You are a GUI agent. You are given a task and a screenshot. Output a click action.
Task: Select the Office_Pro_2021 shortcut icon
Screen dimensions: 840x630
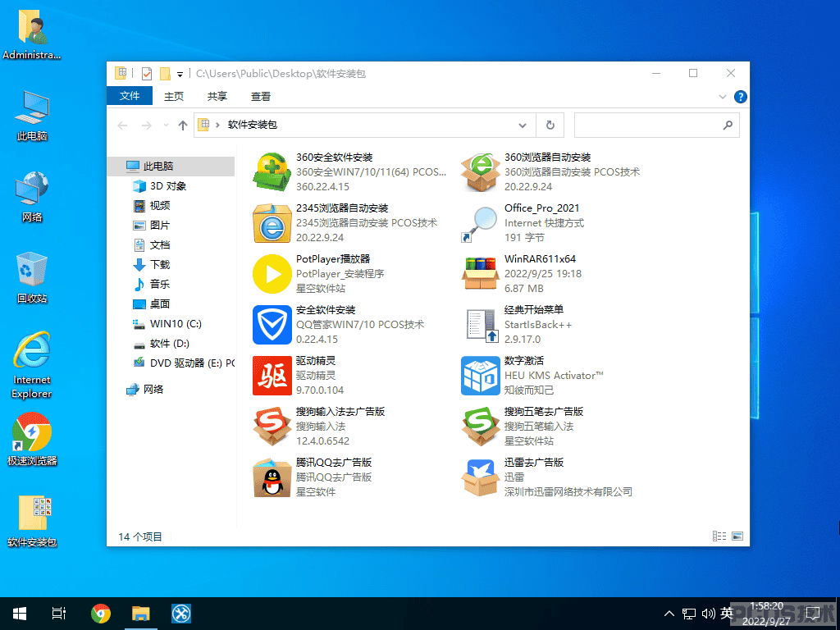click(481, 223)
